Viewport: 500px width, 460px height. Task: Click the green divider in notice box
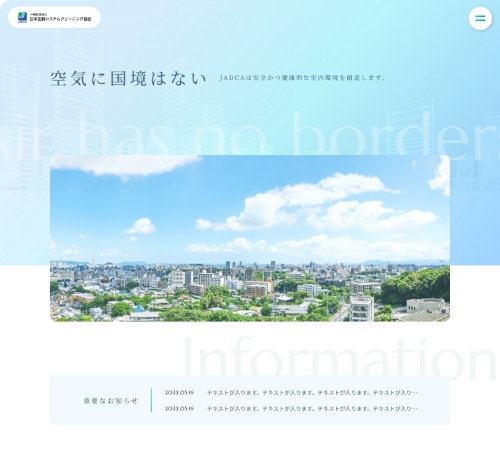click(151, 400)
